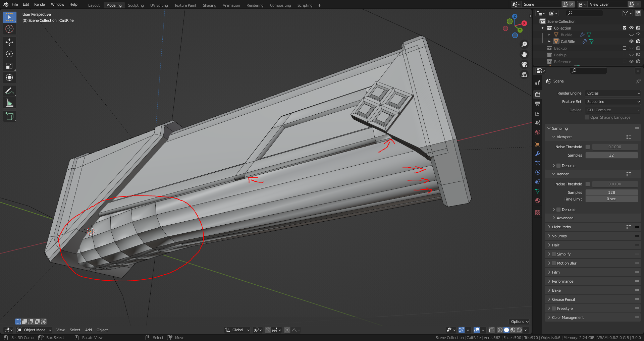This screenshot has width=644, height=341.
Task: Open the Texture properties tab
Action: coord(538,213)
